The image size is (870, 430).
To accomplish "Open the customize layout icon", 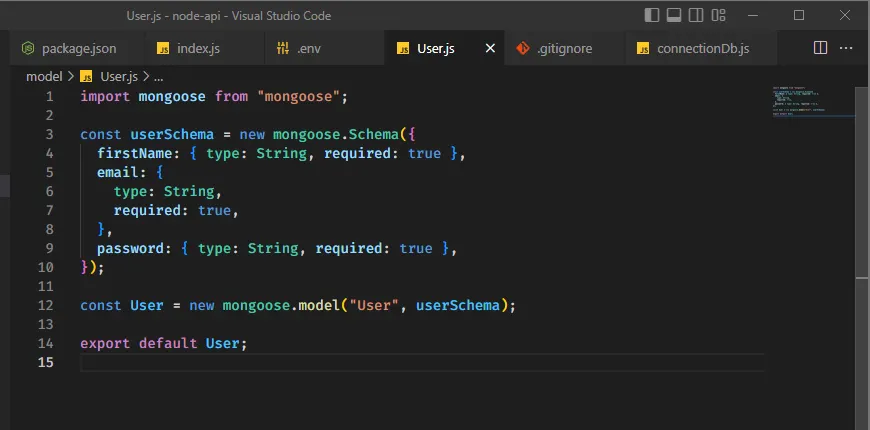I will coord(719,15).
